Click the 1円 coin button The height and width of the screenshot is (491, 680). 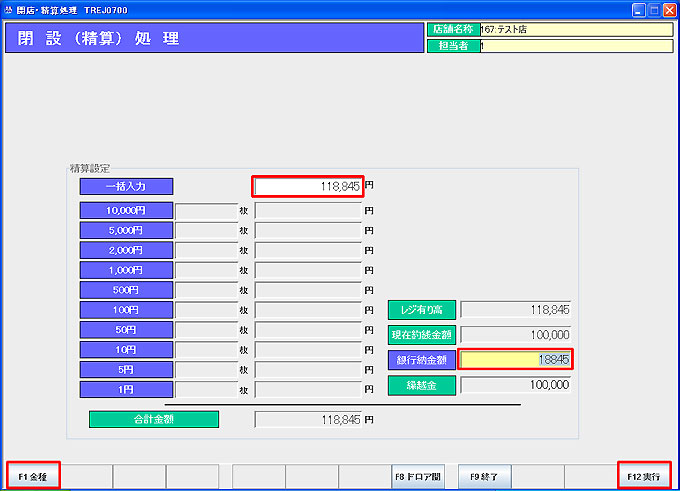126,389
